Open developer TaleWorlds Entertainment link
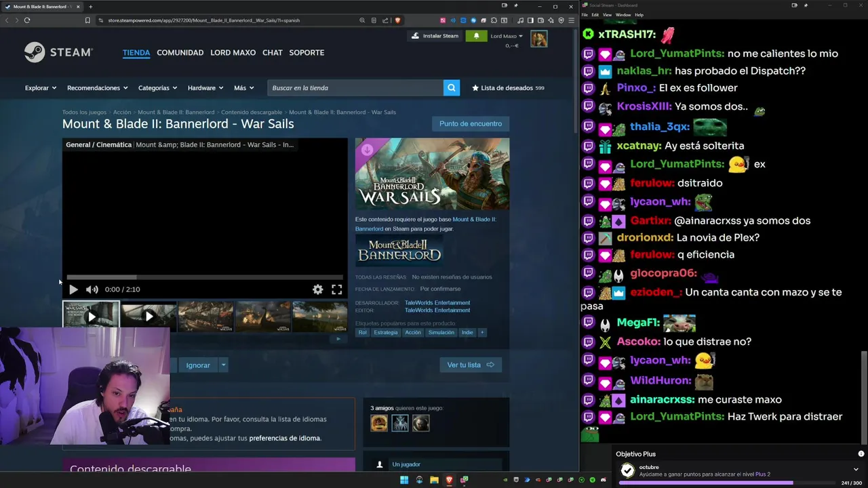 pos(437,303)
